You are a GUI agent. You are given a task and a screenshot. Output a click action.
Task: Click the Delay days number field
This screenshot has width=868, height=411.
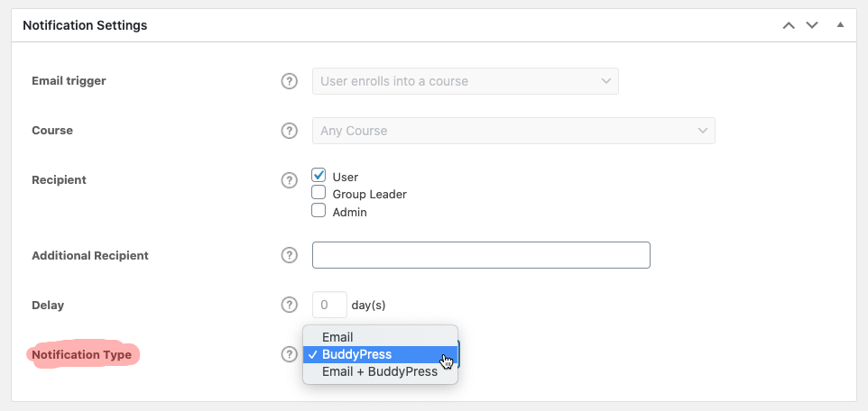pos(329,305)
